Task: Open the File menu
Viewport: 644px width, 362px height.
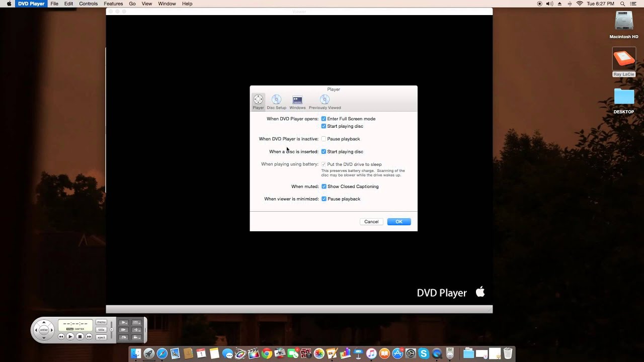Action: click(54, 4)
